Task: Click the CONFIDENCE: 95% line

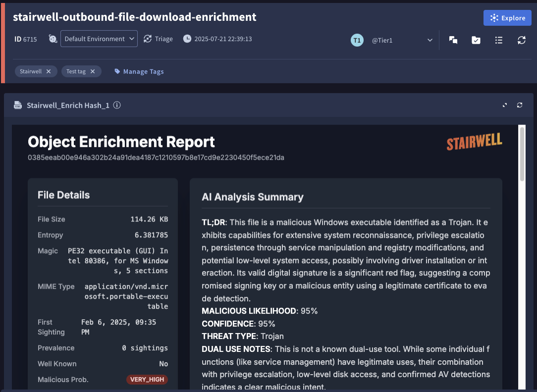Action: coord(238,324)
